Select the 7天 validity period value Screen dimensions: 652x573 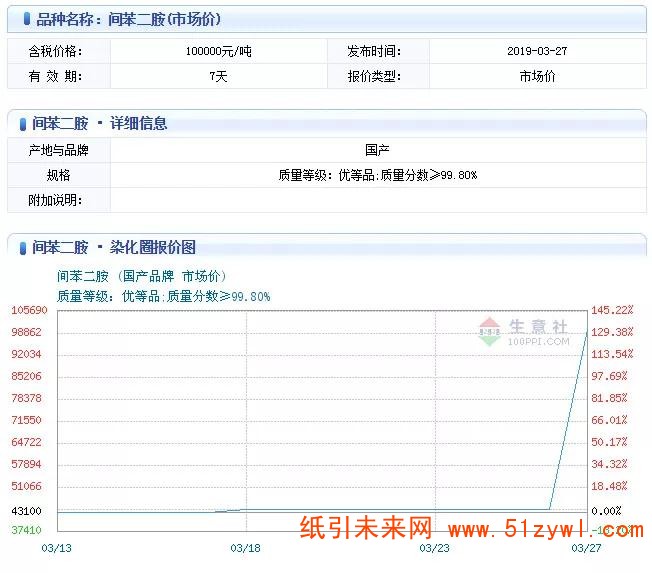tap(218, 76)
